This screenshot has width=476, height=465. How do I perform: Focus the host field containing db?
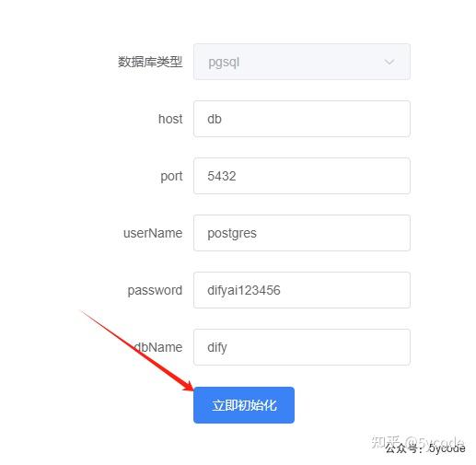coord(302,119)
